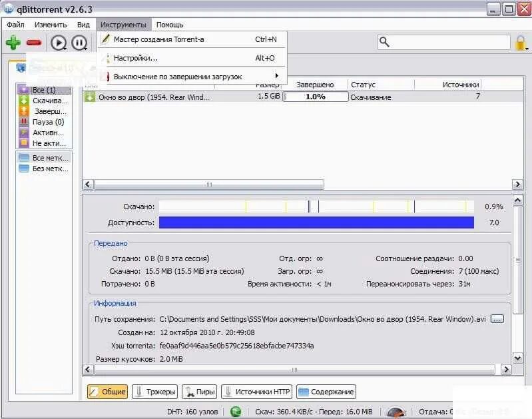Switch to the Общие tab
Screen dimensions: 532x419
click(108, 392)
